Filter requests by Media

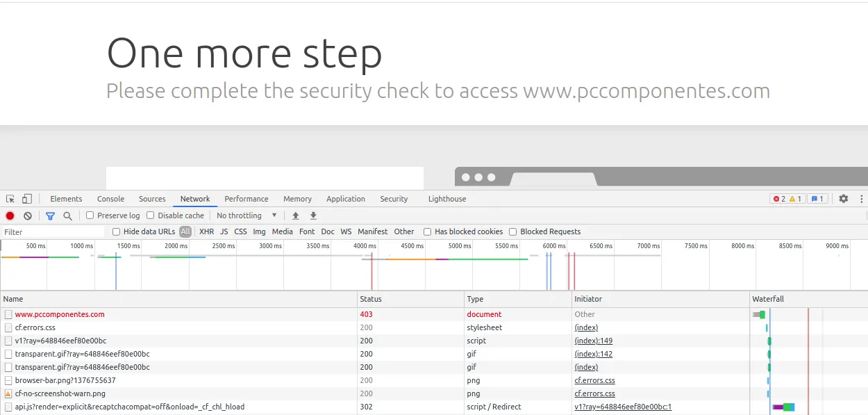pos(282,231)
